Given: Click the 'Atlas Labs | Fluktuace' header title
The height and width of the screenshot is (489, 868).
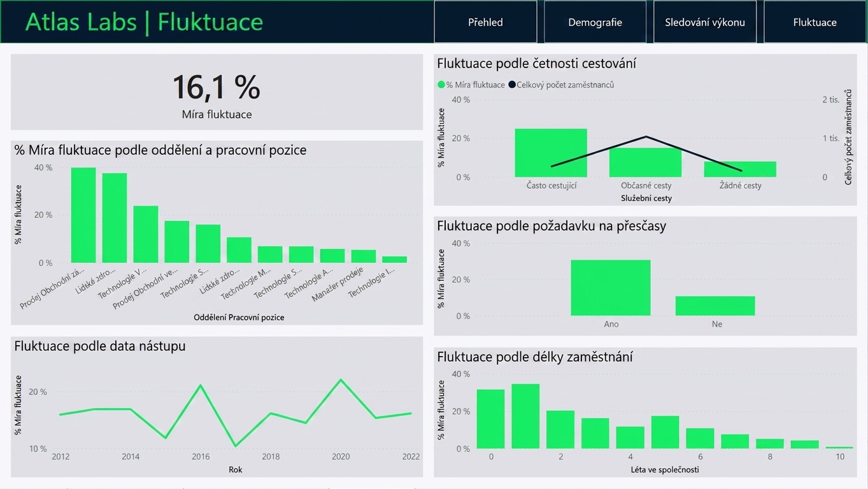Looking at the screenshot, I should pos(144,22).
